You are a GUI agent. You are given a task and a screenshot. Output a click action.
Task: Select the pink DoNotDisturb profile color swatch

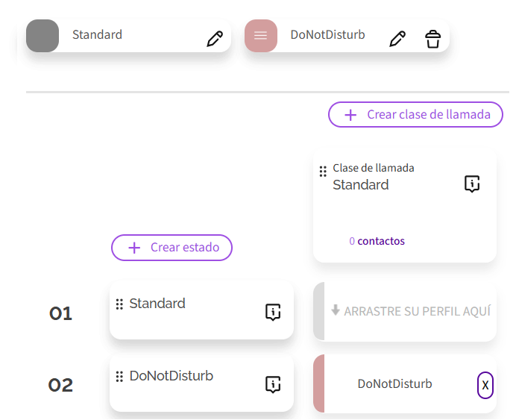click(261, 36)
